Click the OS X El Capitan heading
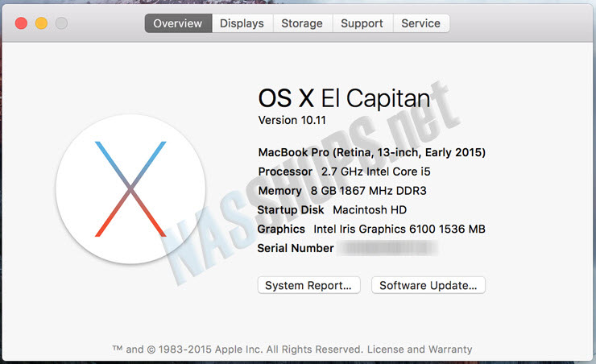 pos(345,98)
